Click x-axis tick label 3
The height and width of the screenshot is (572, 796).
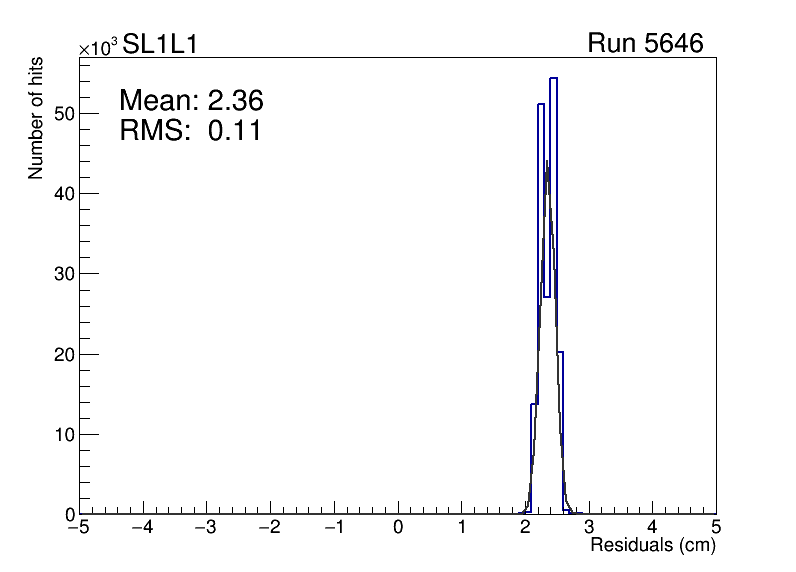(589, 527)
